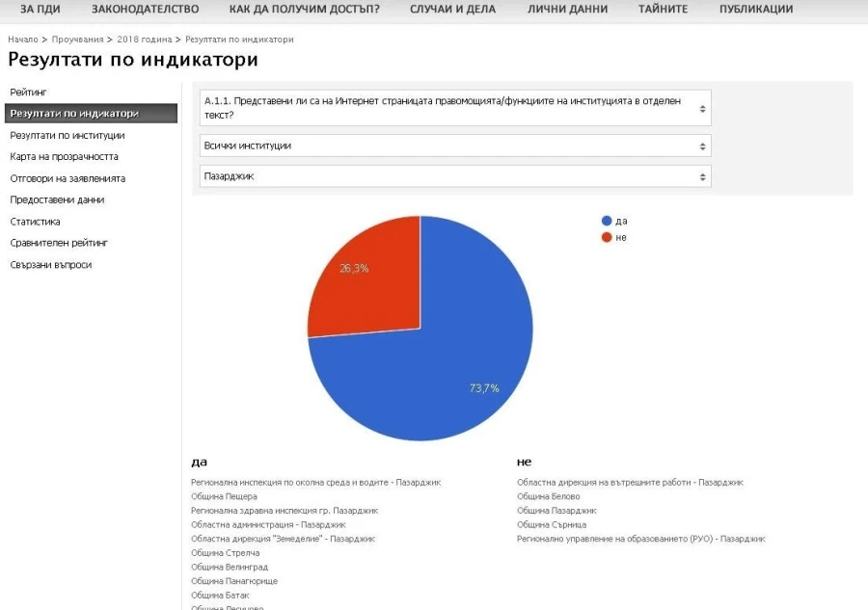Open Карта на прозрачността sidebar link
Image resolution: width=868 pixels, height=610 pixels.
(x=65, y=156)
